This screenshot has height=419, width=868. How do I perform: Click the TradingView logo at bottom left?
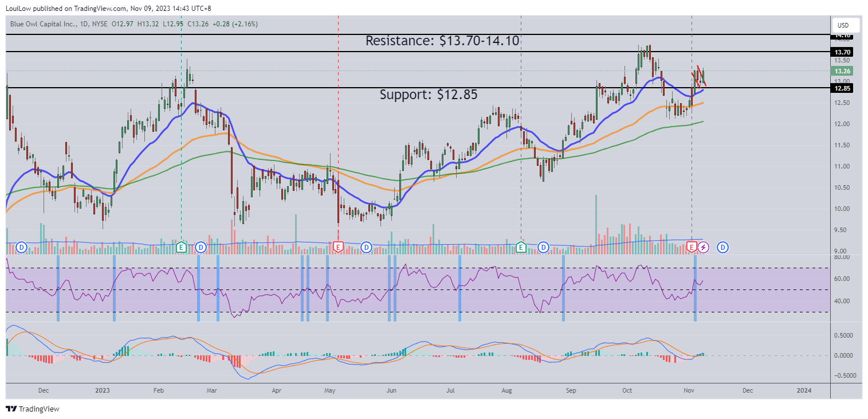(33, 409)
